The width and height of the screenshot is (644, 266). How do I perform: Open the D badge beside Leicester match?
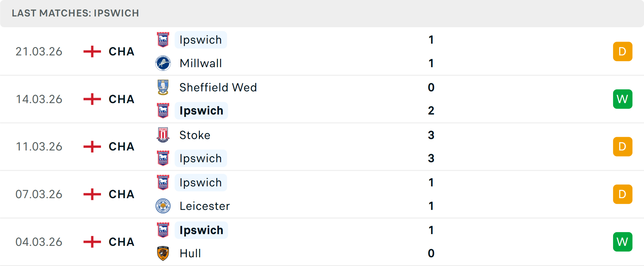(x=623, y=194)
